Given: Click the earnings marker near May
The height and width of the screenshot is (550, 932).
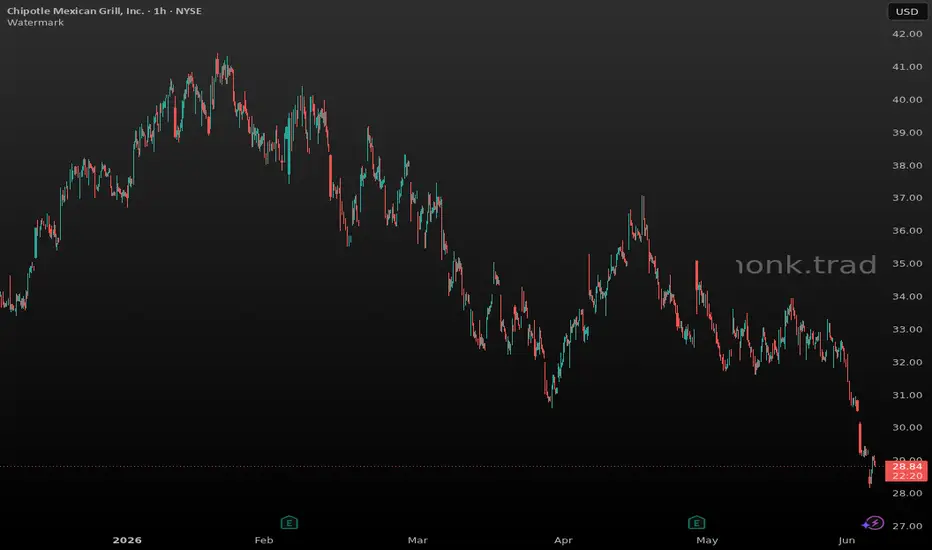Looking at the screenshot, I should [x=696, y=523].
